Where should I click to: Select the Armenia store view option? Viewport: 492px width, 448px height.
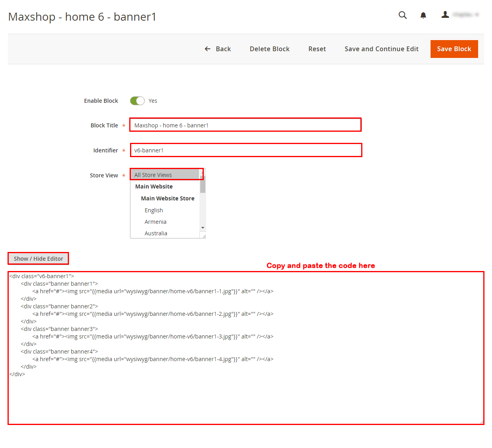coord(155,222)
